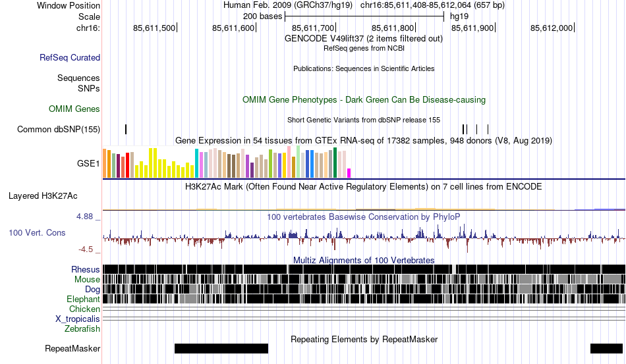Click the 85,611,600 ruler position

pyautogui.click(x=233, y=28)
